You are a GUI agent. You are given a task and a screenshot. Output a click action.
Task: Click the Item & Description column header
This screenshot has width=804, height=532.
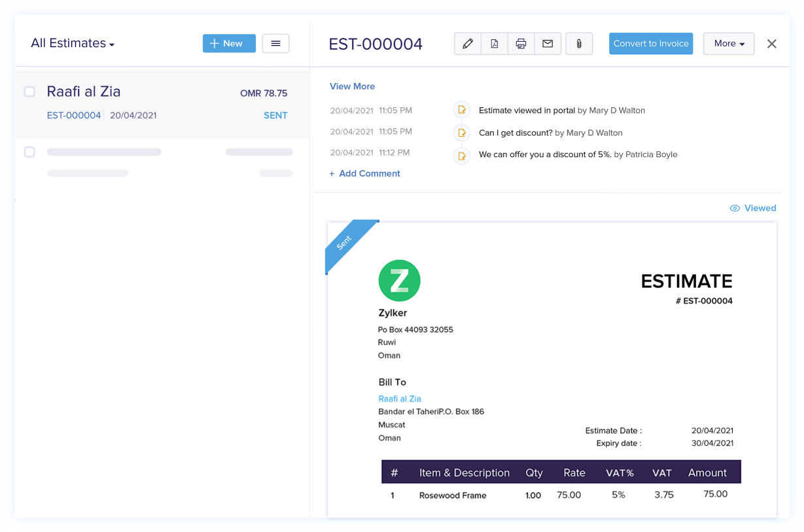464,472
